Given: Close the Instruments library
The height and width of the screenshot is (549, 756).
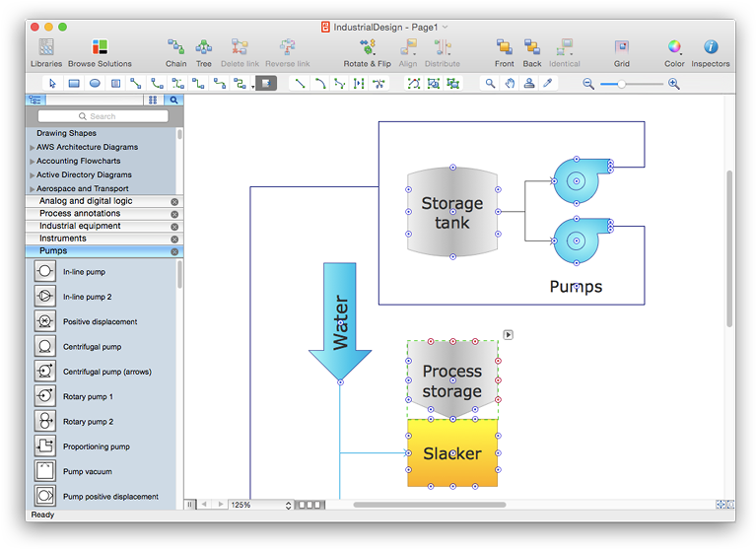Looking at the screenshot, I should [x=174, y=239].
